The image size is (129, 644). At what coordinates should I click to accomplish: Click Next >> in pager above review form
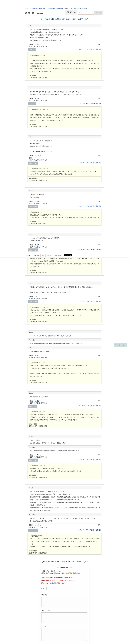80,561
